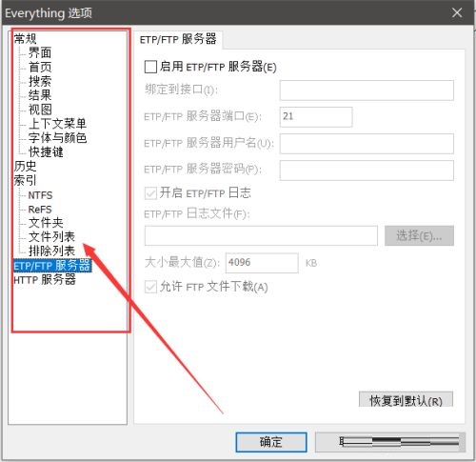This screenshot has width=476, height=462.
Task: Open HTTP 服务器 settings
Action: (45, 279)
